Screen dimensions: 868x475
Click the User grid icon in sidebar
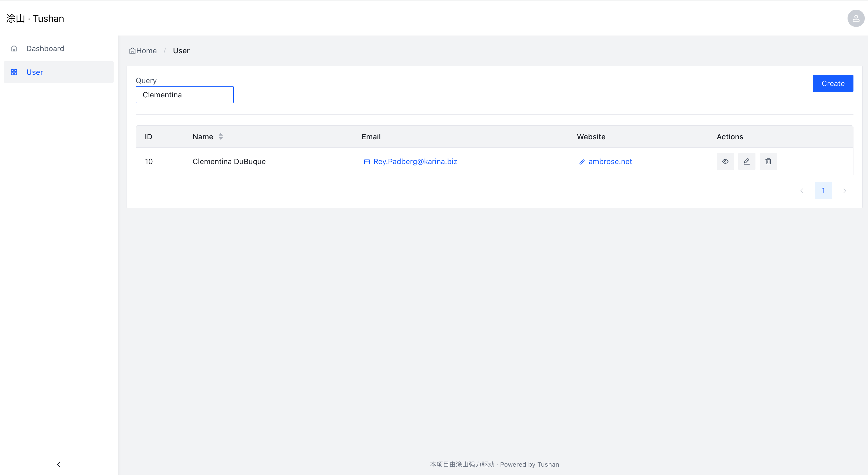click(x=14, y=72)
